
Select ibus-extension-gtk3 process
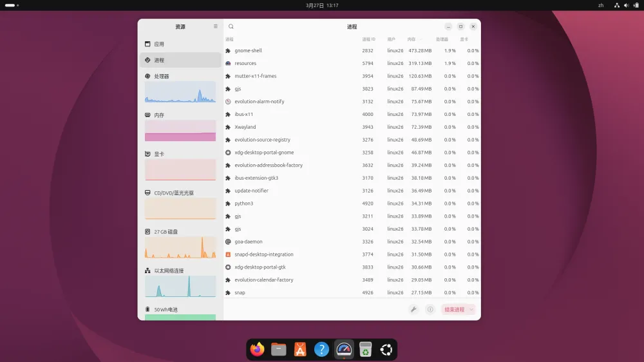(352, 178)
